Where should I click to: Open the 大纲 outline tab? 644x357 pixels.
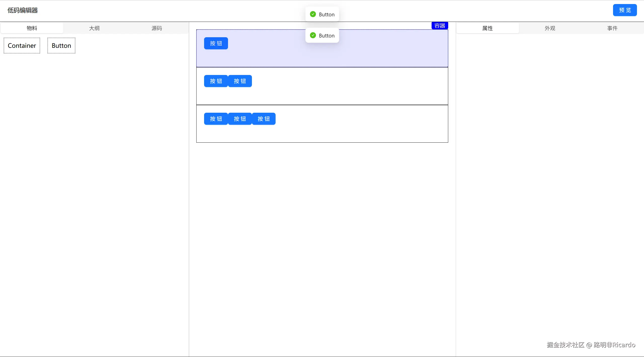coord(94,28)
